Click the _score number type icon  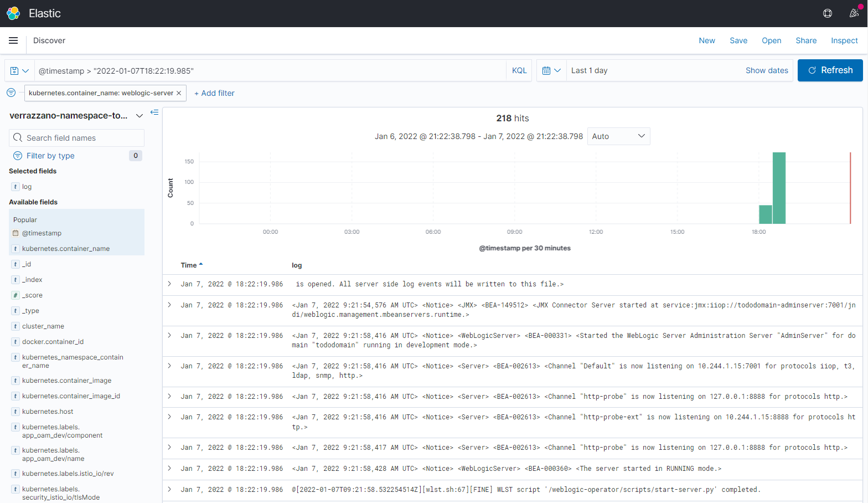pos(15,295)
